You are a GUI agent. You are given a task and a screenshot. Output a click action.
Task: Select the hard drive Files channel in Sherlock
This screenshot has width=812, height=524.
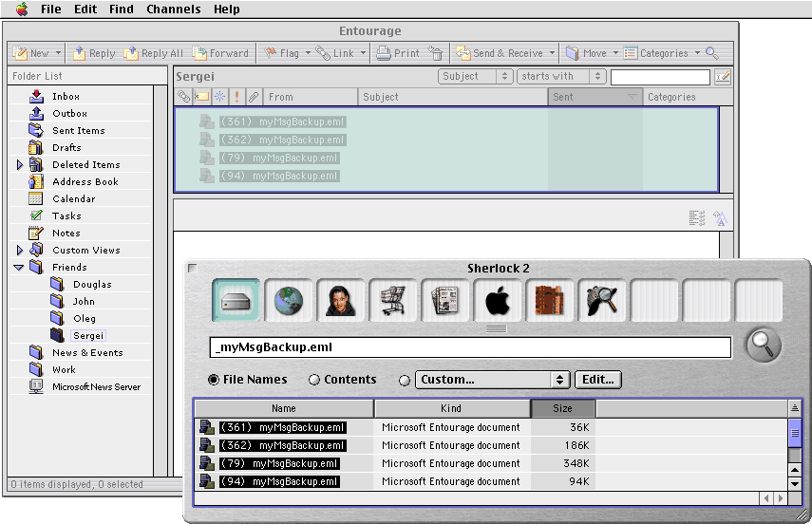236,301
